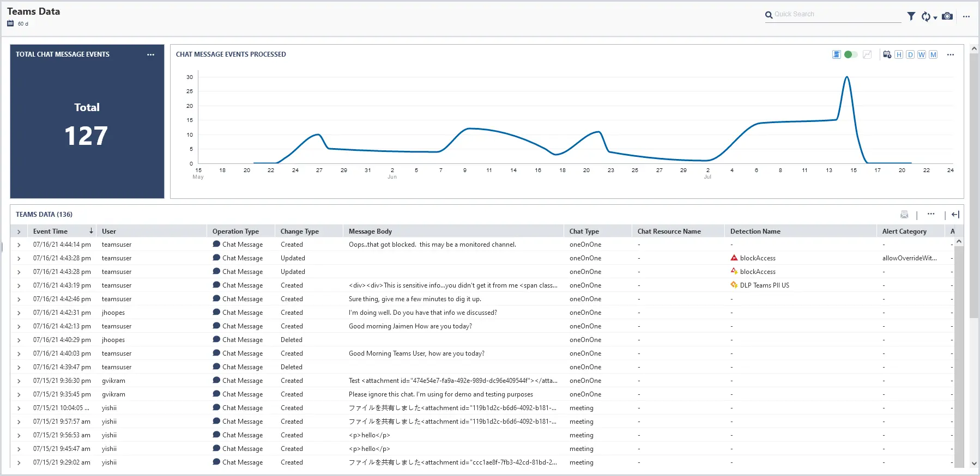Take a dashboard snapshot with camera icon

947,16
